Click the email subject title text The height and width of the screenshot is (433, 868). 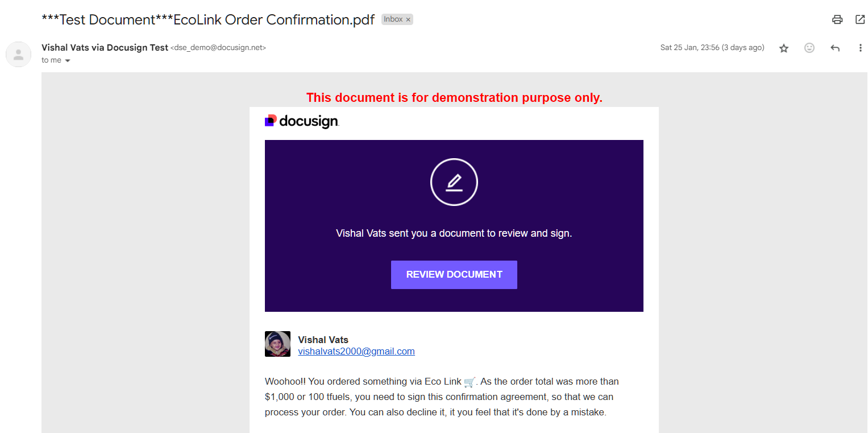click(208, 19)
